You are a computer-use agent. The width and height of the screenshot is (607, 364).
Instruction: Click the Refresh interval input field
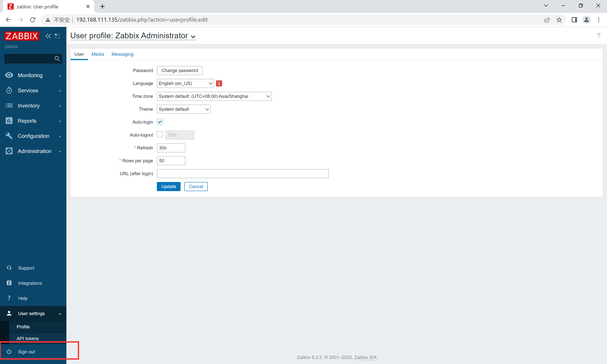[x=171, y=148]
